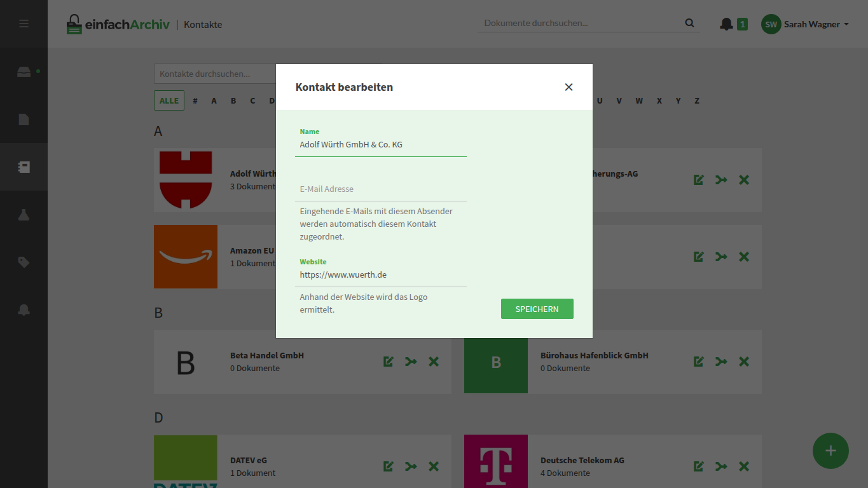Expand the Sarah Wagner user dropdown
Screen dimensions: 868x488
pos(817,24)
